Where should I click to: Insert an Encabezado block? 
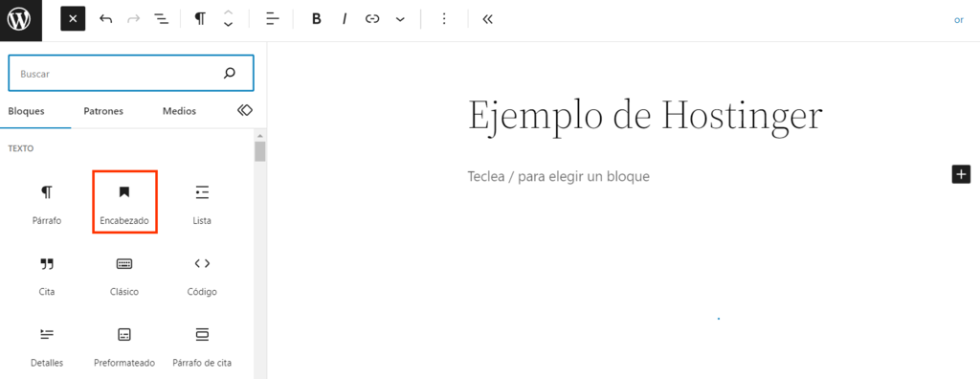pyautogui.click(x=124, y=203)
